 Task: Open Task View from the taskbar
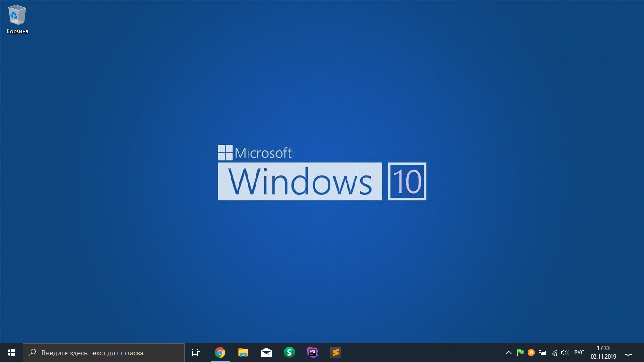(196, 353)
